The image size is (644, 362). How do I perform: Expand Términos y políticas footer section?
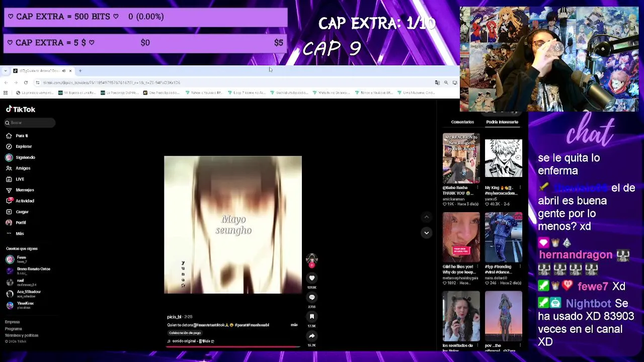[x=22, y=335]
